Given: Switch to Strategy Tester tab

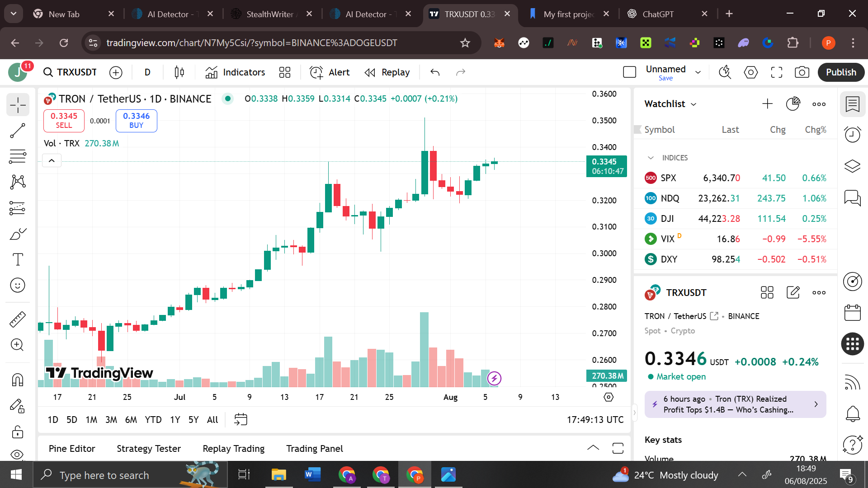Looking at the screenshot, I should [149, 449].
